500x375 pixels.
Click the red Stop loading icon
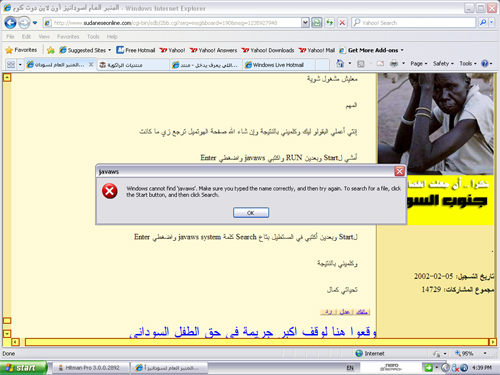point(342,23)
